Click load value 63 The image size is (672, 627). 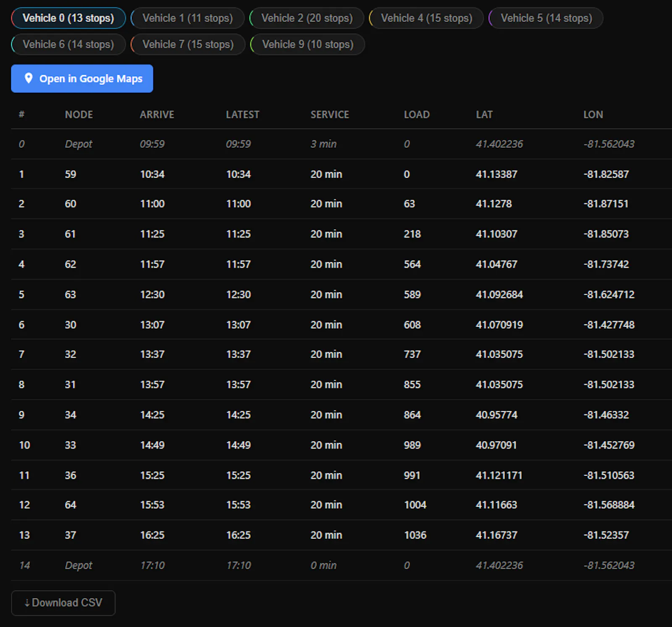coord(409,204)
